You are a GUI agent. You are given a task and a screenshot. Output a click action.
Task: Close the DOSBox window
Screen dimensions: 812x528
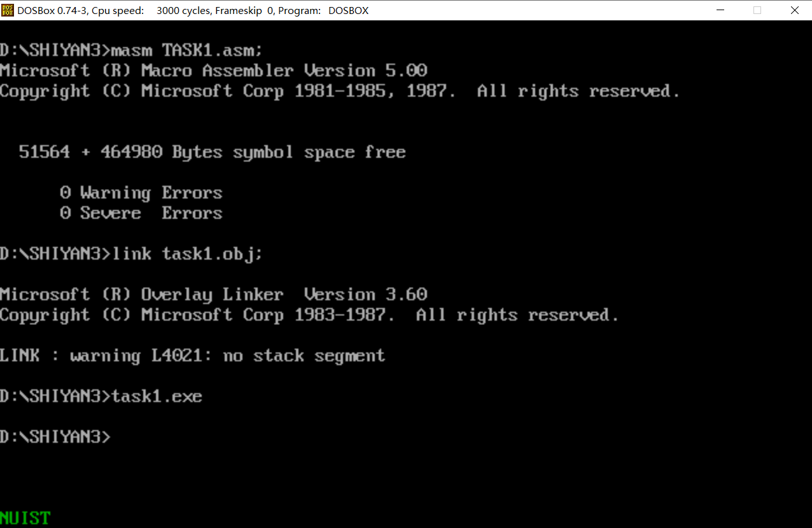tap(794, 10)
